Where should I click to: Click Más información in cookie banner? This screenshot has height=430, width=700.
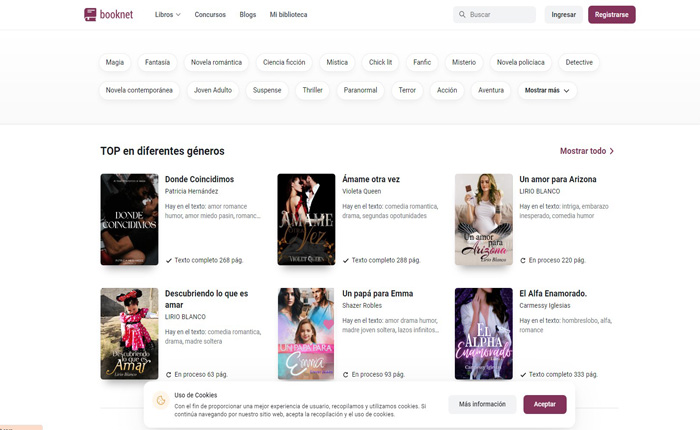pos(482,404)
